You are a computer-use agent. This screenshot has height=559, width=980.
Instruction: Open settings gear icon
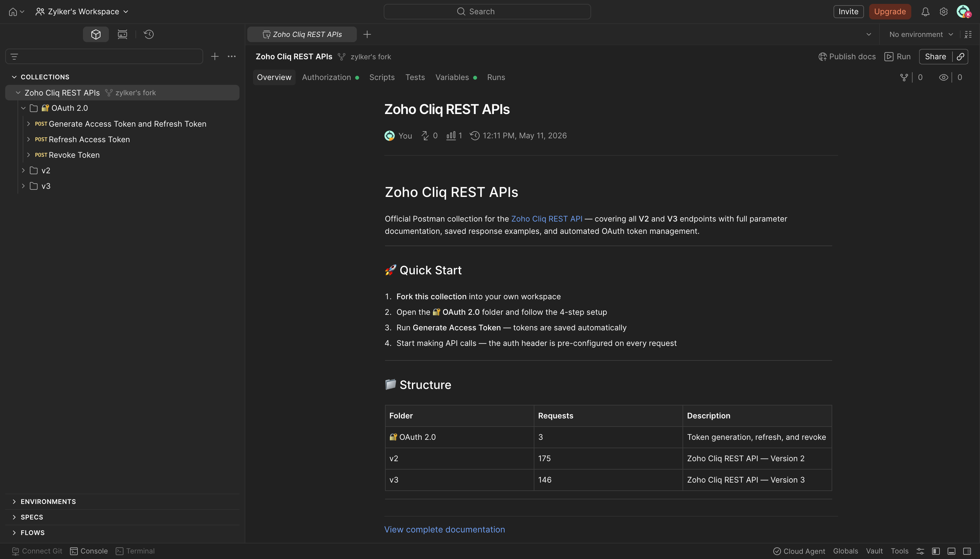tap(943, 12)
